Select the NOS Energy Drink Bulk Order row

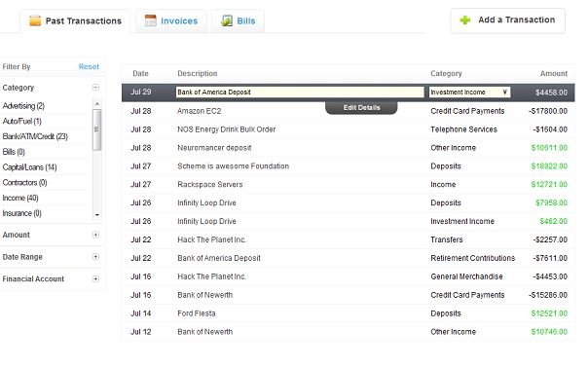[x=348, y=129]
